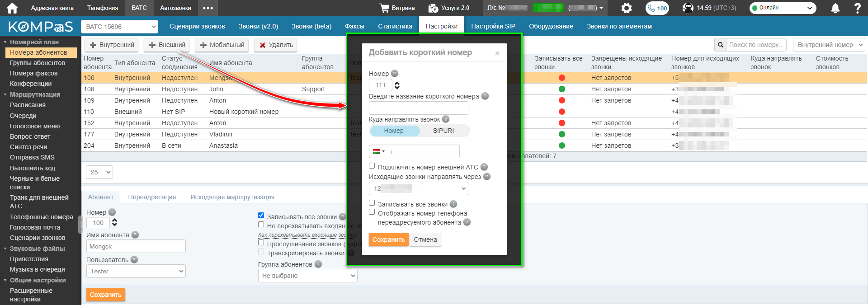Show help for короткого номера name field

pyautogui.click(x=485, y=96)
